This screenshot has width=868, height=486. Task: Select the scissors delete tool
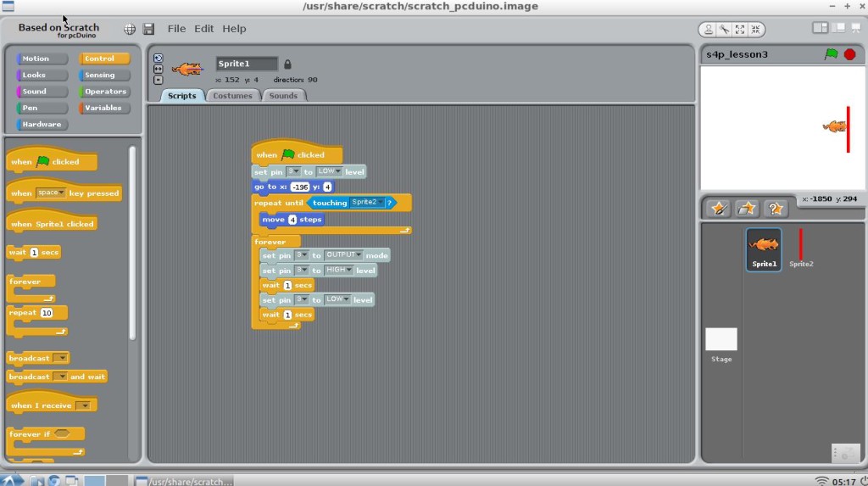[724, 30]
